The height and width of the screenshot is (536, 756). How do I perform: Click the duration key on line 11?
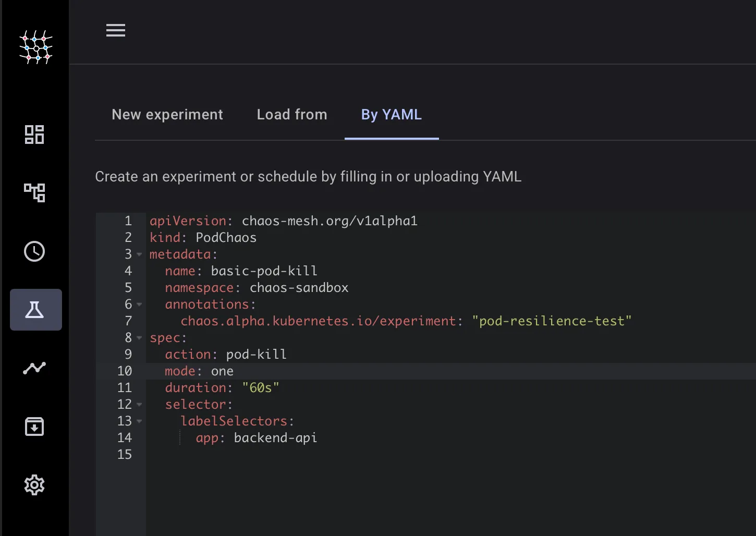tap(196, 388)
